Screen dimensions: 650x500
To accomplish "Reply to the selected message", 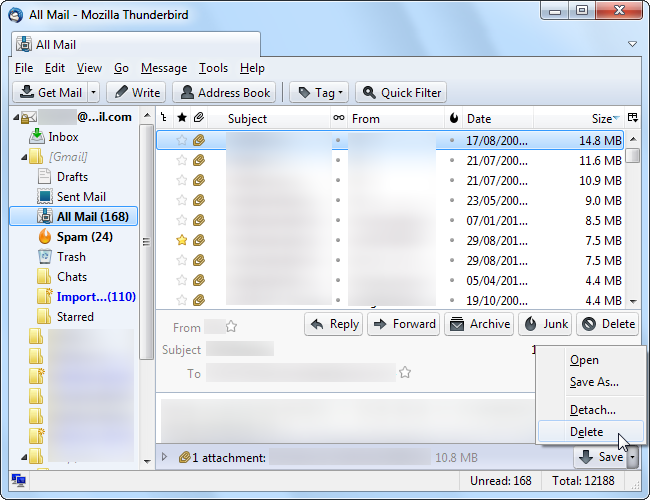I will click(x=334, y=324).
